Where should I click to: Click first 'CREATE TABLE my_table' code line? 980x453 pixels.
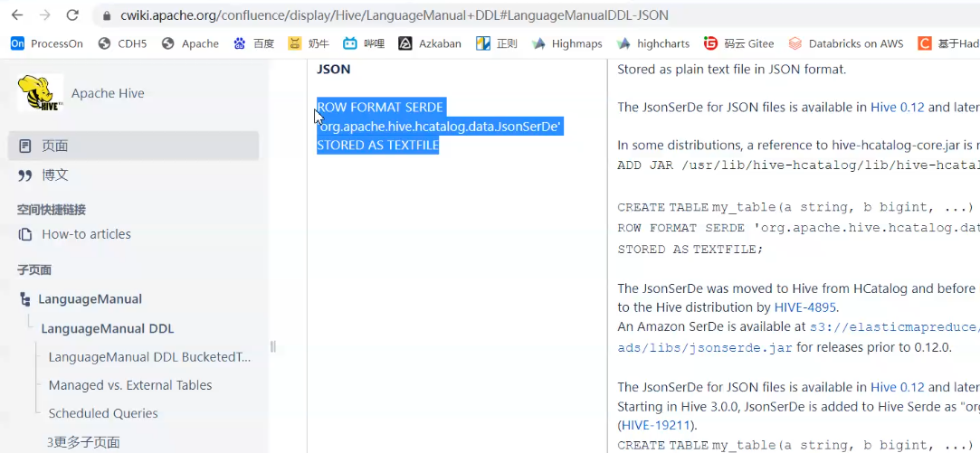pyautogui.click(x=795, y=207)
